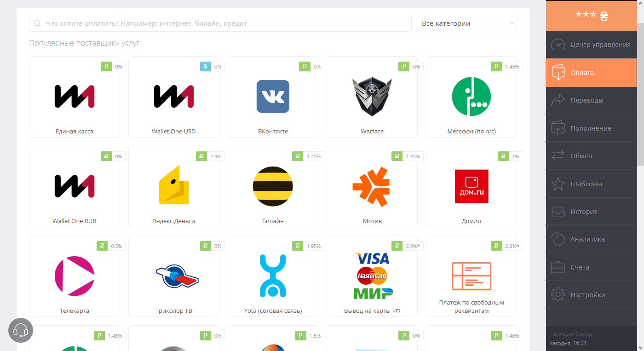Go to Центр управления menu item
Screen dimensions: 644x351
click(x=592, y=45)
